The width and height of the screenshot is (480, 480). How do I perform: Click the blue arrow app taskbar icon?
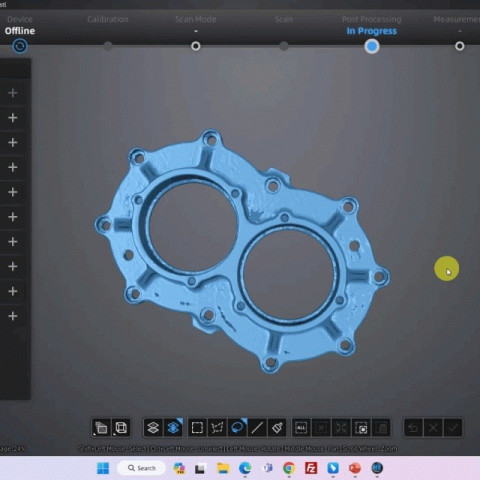[x=333, y=468]
